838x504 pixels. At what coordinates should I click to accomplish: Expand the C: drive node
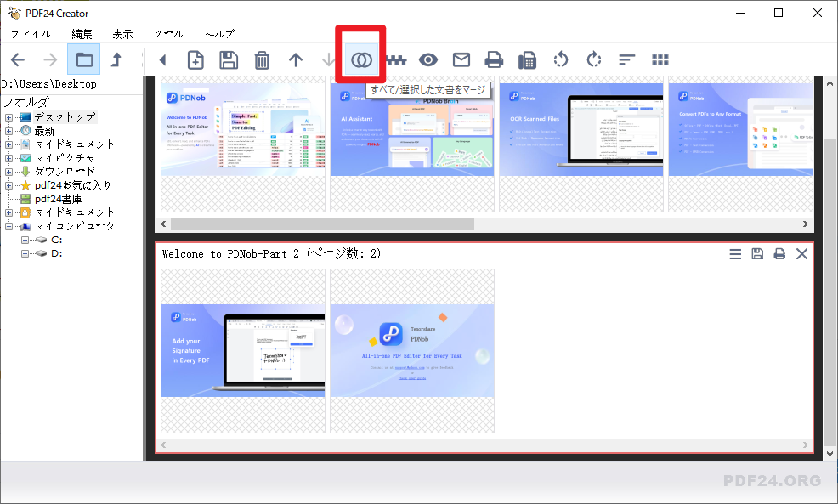[x=25, y=240]
